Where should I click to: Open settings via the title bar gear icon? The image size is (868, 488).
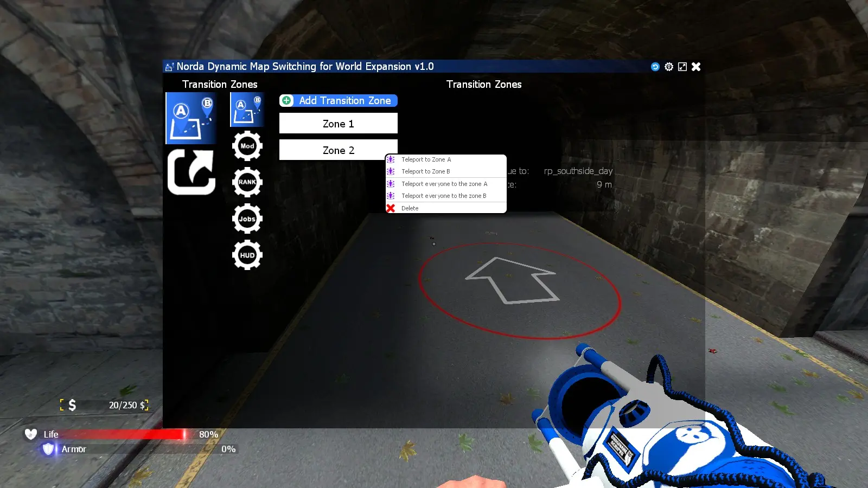coord(669,67)
